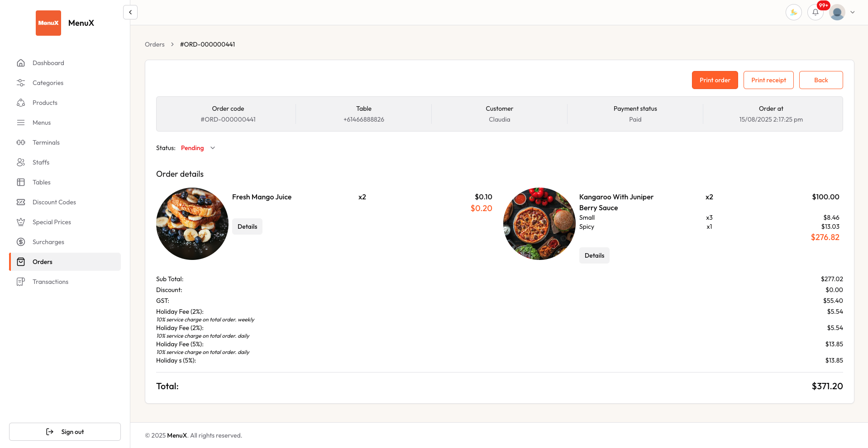The height and width of the screenshot is (448, 868).
Task: Click the user avatar picture
Action: (837, 12)
